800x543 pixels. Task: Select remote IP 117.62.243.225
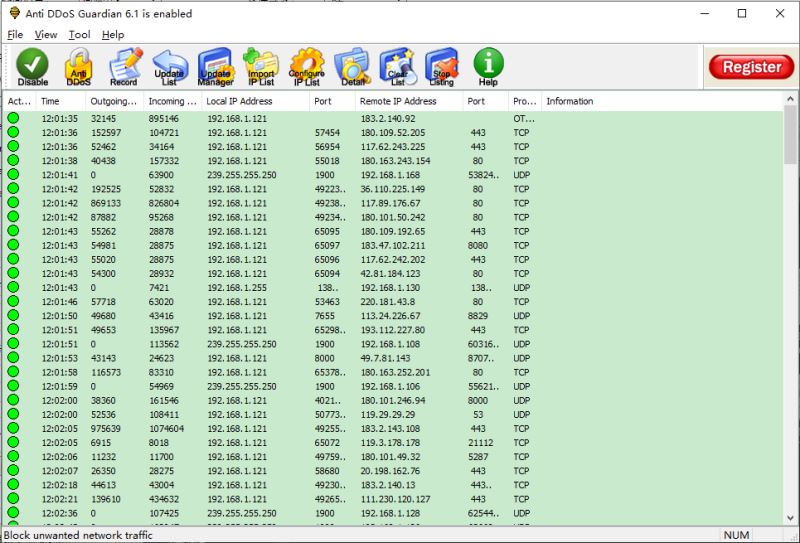[x=393, y=146]
